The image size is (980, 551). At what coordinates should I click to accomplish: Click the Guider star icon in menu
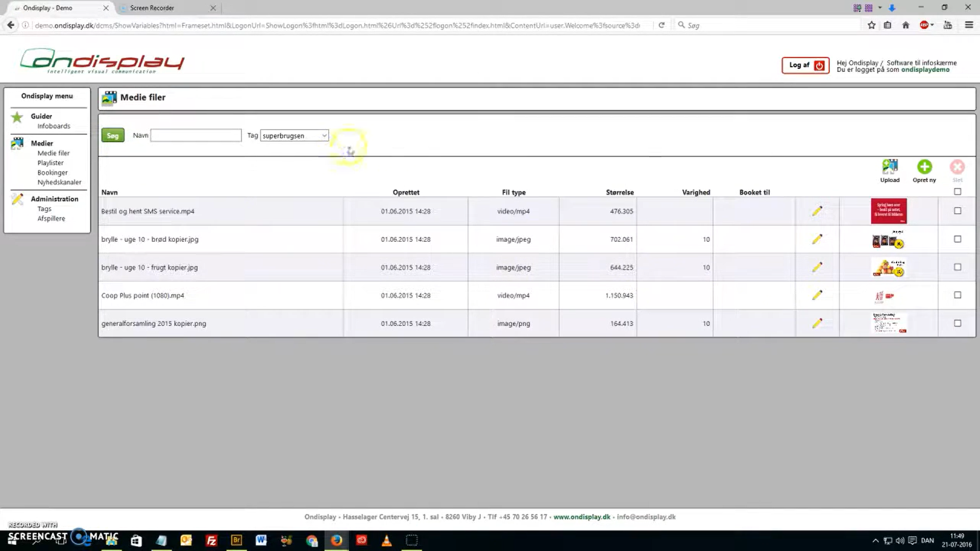(x=17, y=117)
